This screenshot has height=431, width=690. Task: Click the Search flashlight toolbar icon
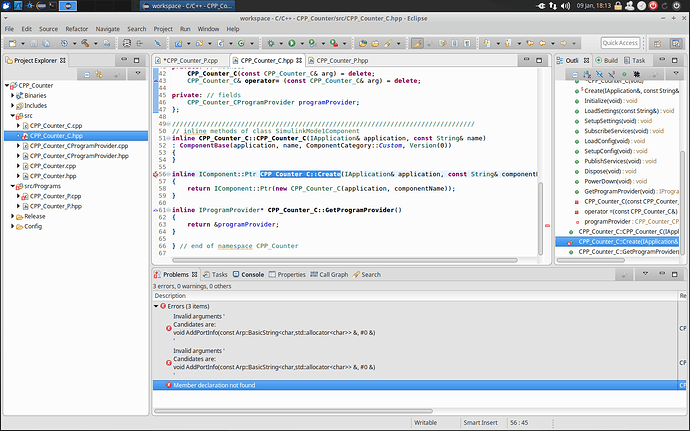click(x=388, y=43)
